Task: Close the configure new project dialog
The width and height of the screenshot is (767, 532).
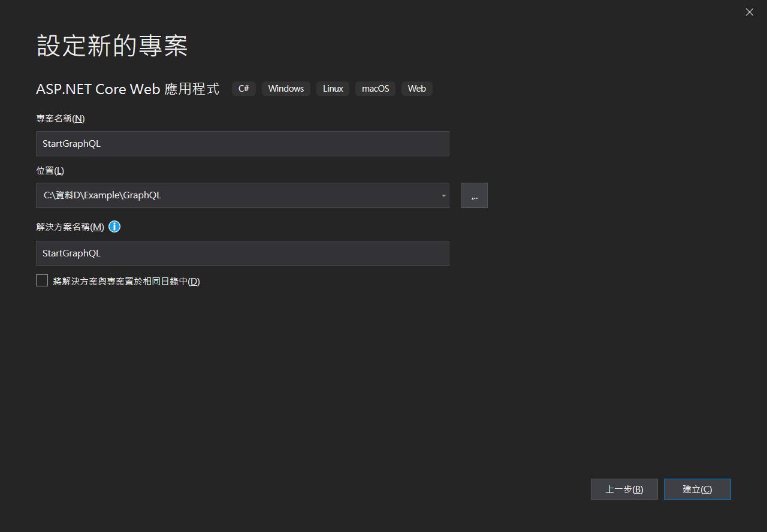Action: coord(749,12)
